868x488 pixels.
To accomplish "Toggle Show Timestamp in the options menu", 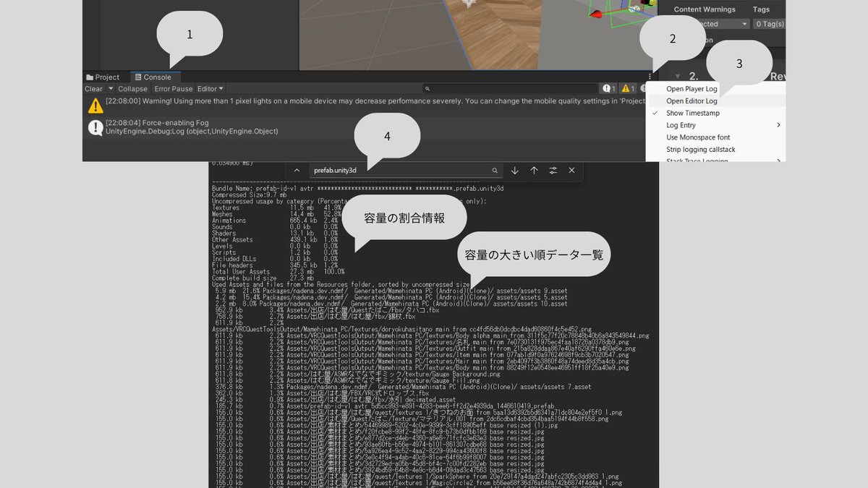I will point(694,113).
